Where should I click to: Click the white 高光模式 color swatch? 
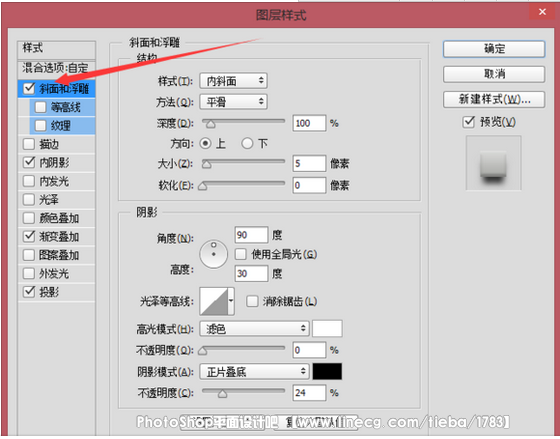coord(327,329)
